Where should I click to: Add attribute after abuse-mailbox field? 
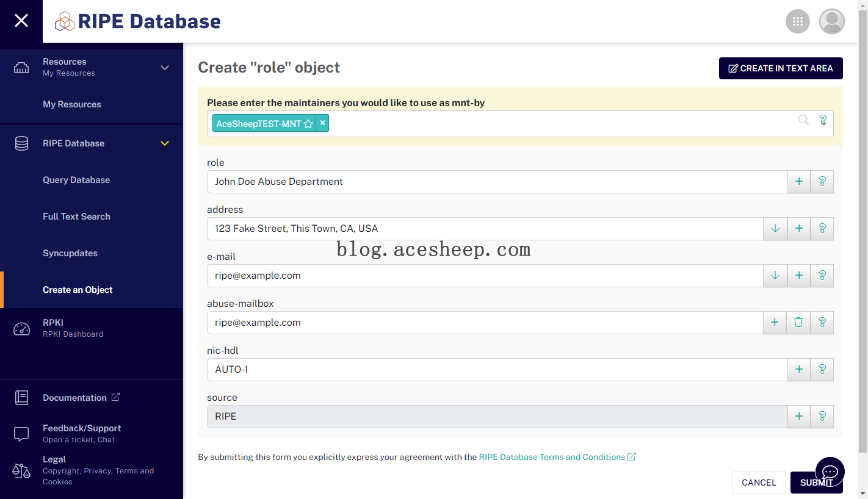coord(775,323)
